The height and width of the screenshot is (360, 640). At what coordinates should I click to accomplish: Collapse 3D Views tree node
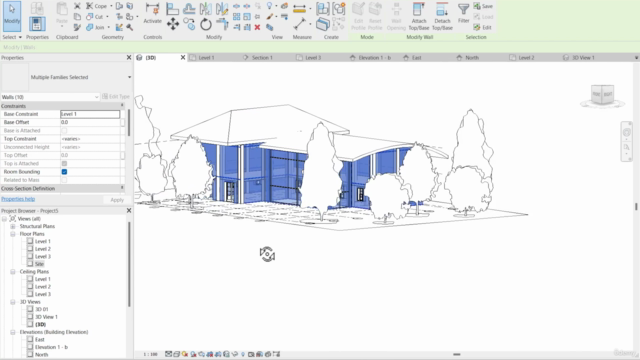[x=13, y=302]
